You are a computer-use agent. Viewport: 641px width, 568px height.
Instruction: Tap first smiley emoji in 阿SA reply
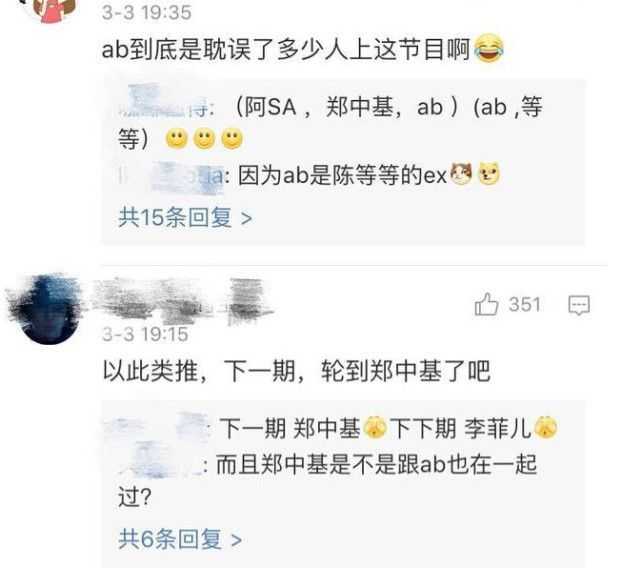tap(177, 139)
